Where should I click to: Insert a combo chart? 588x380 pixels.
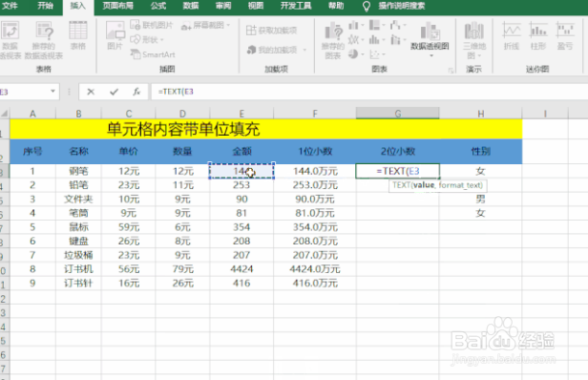(397, 40)
